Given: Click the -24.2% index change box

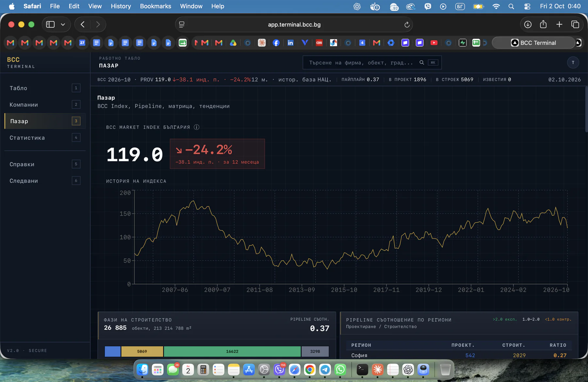Looking at the screenshot, I should pyautogui.click(x=217, y=154).
